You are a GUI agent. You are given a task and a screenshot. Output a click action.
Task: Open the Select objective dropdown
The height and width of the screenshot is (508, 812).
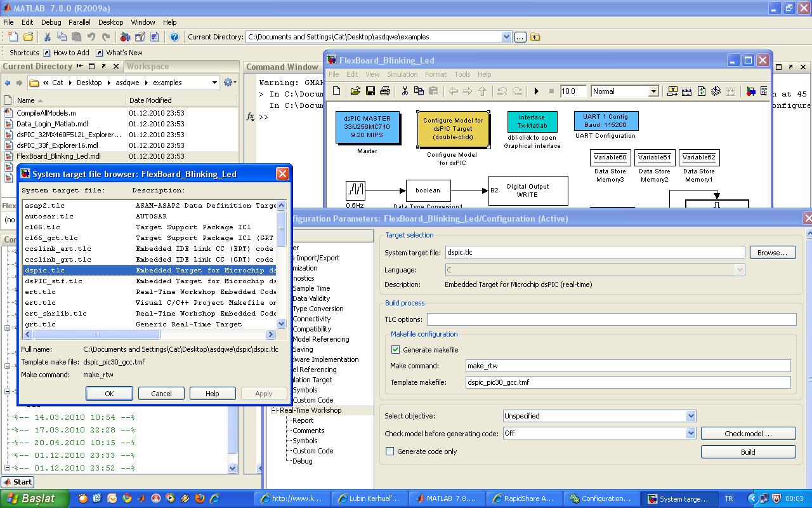pyautogui.click(x=691, y=416)
